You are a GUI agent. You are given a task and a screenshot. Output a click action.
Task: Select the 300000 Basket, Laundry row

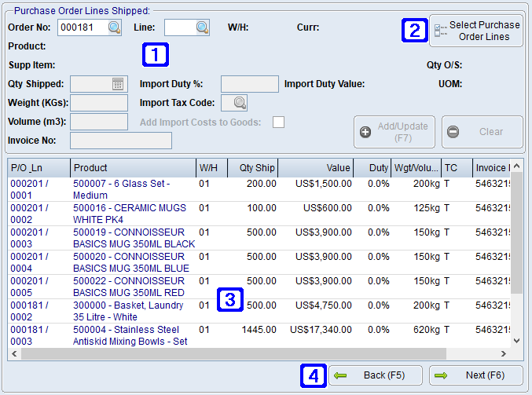[x=132, y=311]
